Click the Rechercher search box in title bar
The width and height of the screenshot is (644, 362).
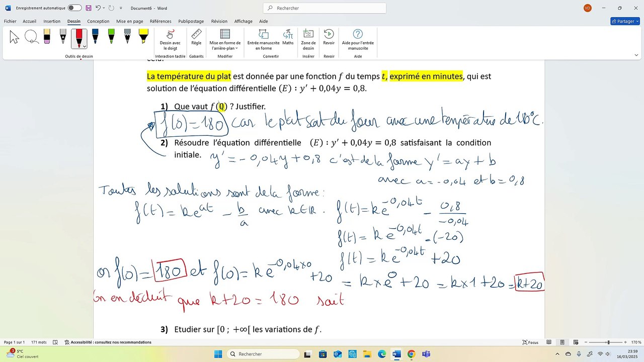(x=325, y=8)
